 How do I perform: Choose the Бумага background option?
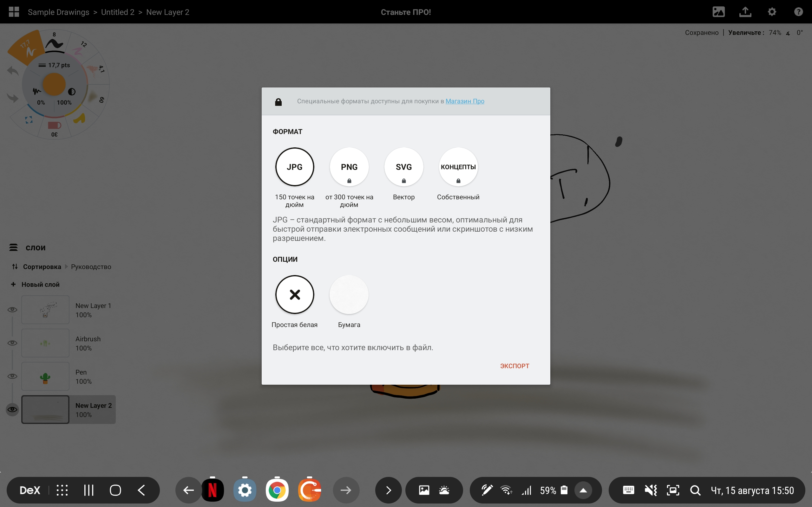349,294
